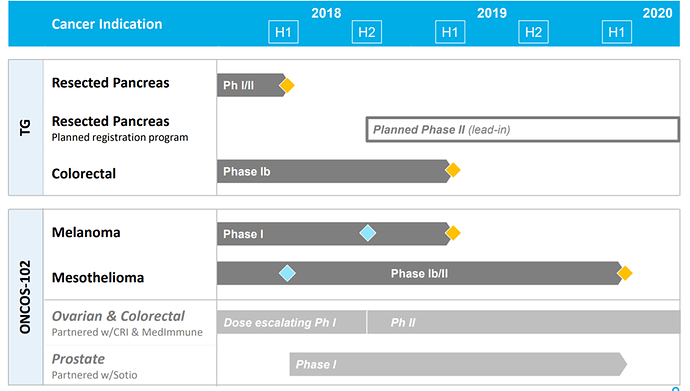This screenshot has width=690, height=391.
Task: Select the 2018 H1 box in header
Action: click(x=283, y=32)
